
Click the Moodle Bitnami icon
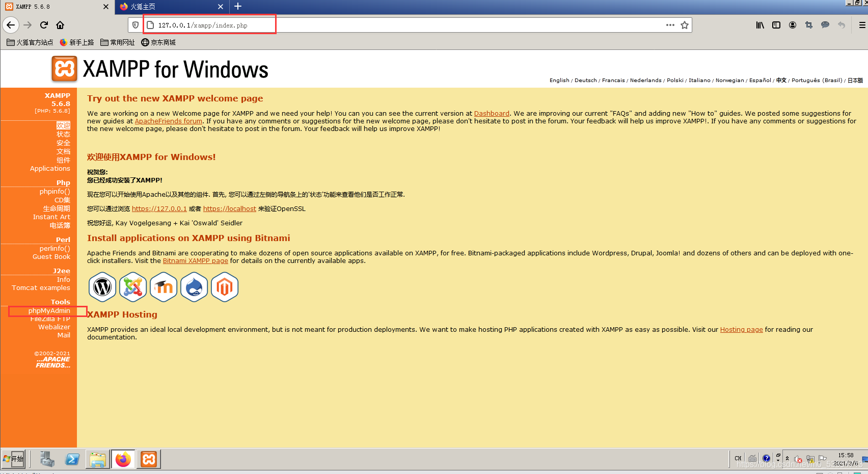tap(164, 287)
